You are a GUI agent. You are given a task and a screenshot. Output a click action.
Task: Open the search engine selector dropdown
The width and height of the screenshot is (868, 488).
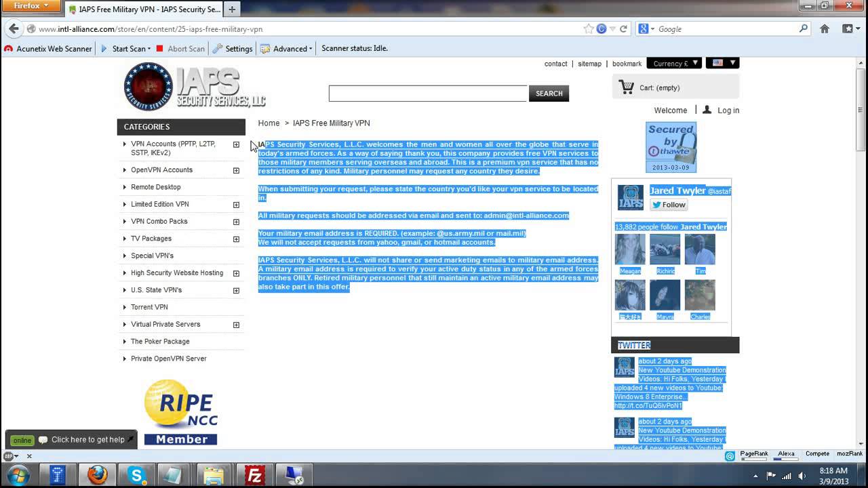click(646, 29)
